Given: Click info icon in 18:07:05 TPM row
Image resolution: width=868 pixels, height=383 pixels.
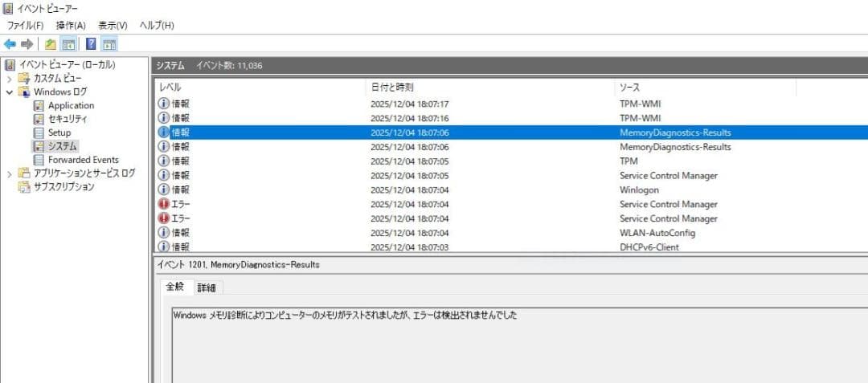Looking at the screenshot, I should [x=164, y=161].
